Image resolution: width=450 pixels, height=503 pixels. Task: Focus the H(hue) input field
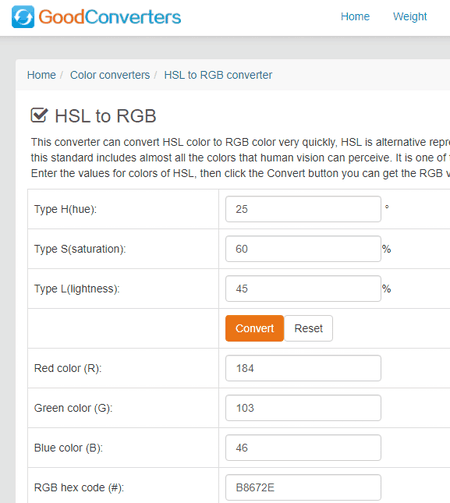(x=303, y=209)
